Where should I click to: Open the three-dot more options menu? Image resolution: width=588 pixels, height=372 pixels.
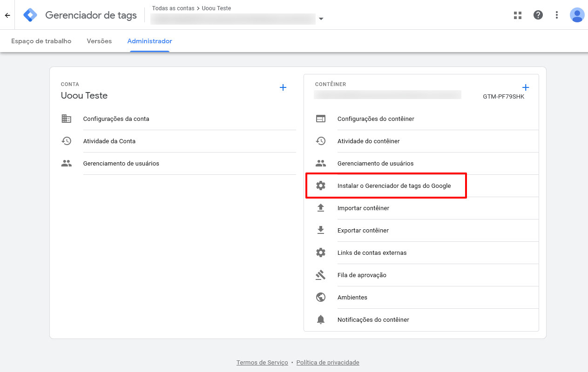[557, 15]
